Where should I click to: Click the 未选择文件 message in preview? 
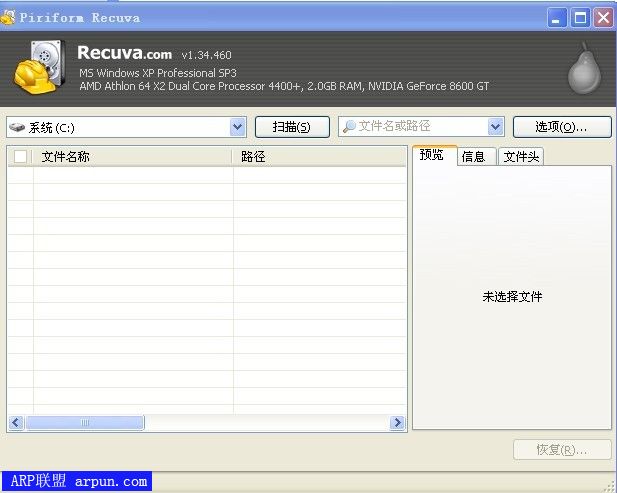512,296
